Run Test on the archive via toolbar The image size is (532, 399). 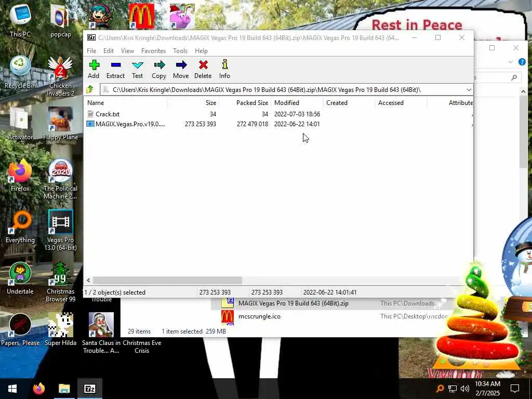[137, 70]
